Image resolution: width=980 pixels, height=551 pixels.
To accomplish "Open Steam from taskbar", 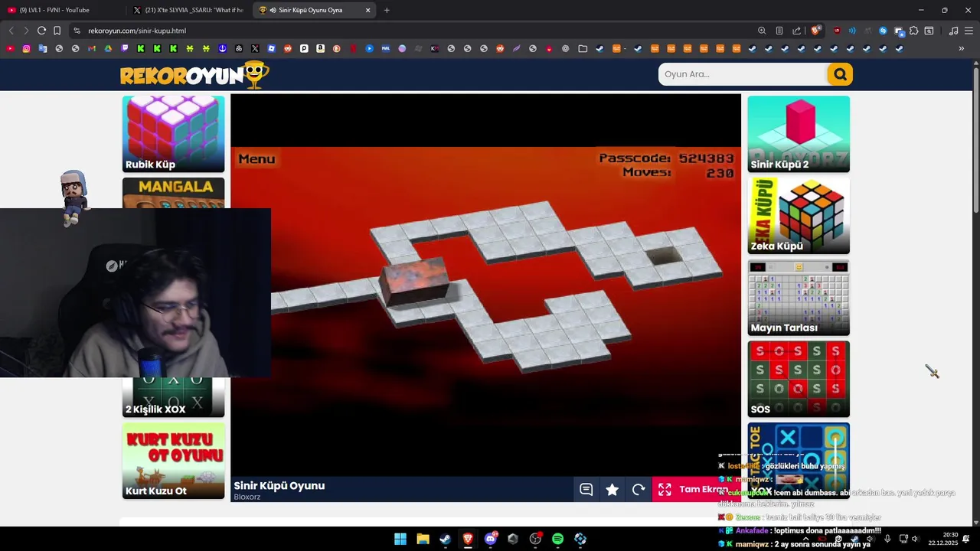I will pyautogui.click(x=445, y=539).
